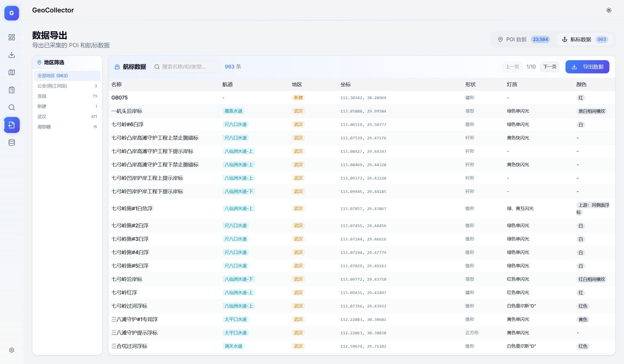624x364 pixels.
Task: Open the database icon in sidebar
Action: pyautogui.click(x=12, y=143)
